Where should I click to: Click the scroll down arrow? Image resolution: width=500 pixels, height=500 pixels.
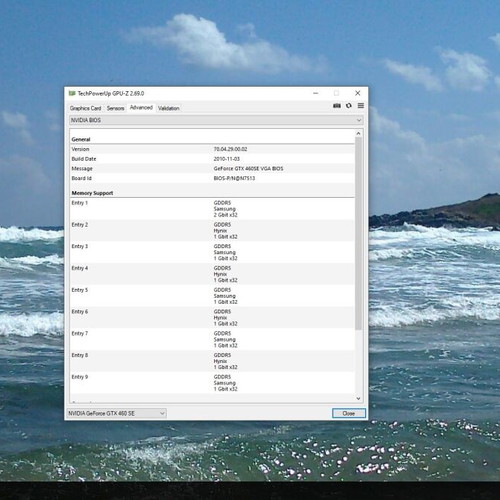tap(358, 398)
